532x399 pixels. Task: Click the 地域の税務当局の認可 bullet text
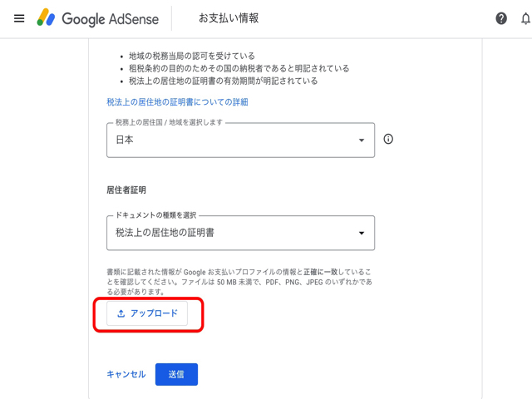[x=191, y=56]
